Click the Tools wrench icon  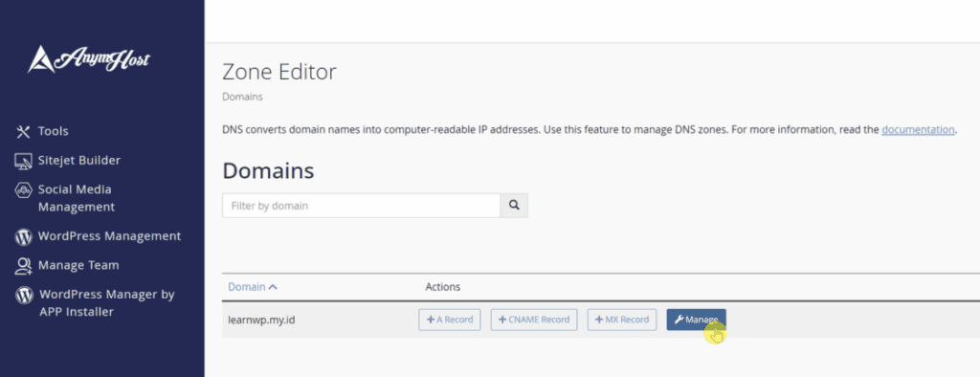[x=23, y=131]
